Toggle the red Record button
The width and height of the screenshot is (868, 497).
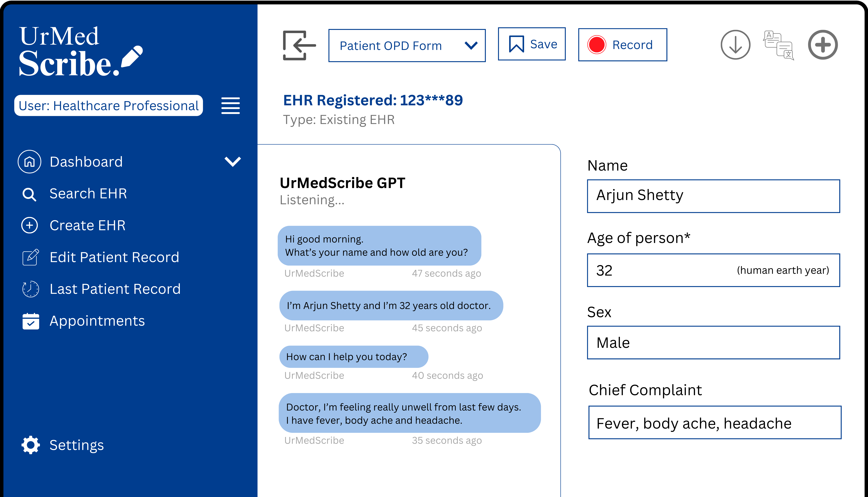click(x=622, y=45)
